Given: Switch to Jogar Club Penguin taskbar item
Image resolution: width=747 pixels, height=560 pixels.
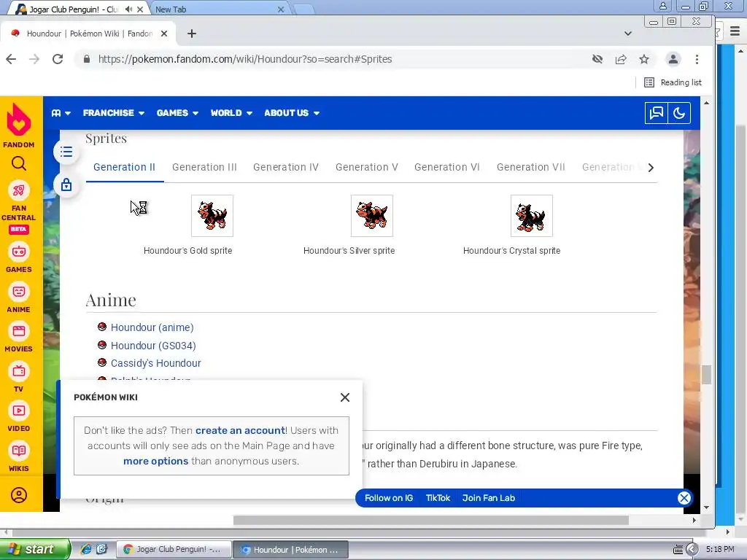Looking at the screenshot, I should [x=174, y=550].
